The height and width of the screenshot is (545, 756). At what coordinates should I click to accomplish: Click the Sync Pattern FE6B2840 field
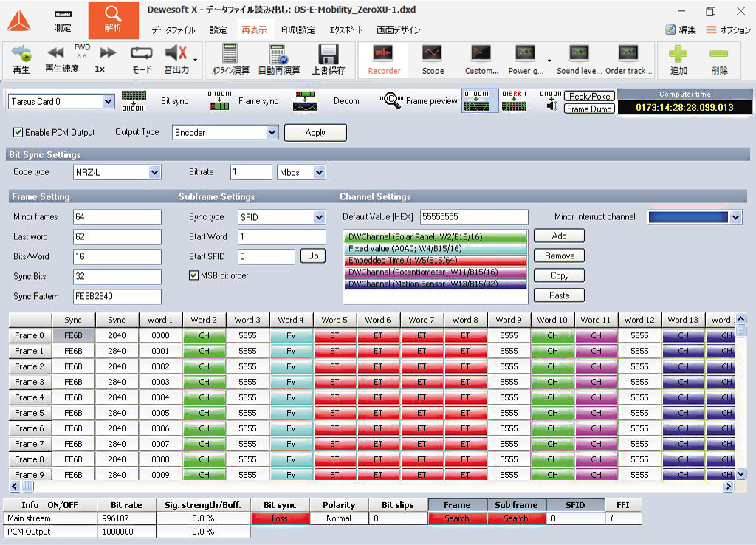117,296
